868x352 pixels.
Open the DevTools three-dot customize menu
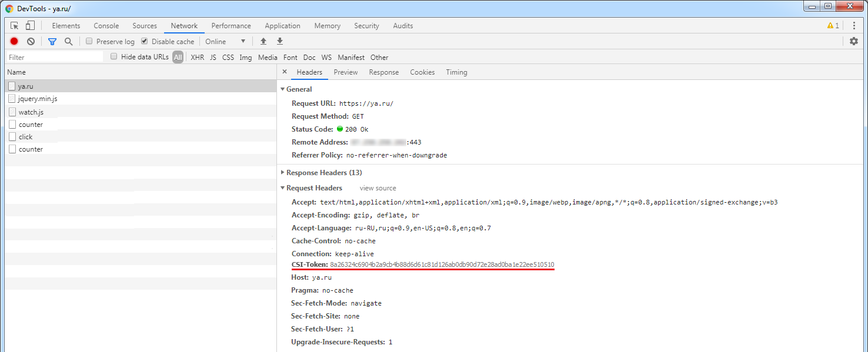pyautogui.click(x=854, y=26)
